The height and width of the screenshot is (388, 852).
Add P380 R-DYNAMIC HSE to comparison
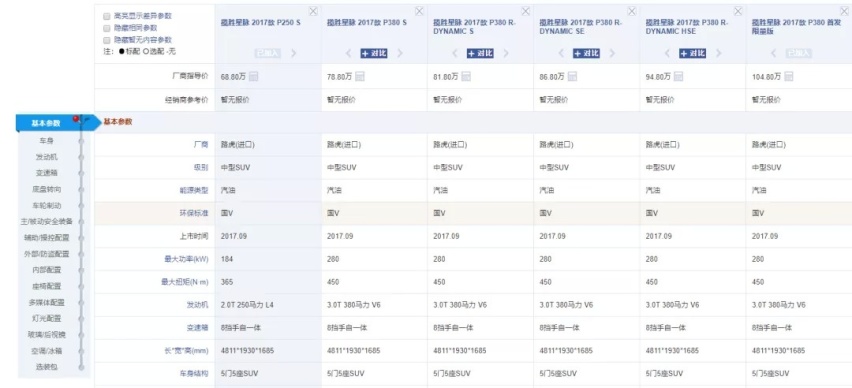[693, 53]
